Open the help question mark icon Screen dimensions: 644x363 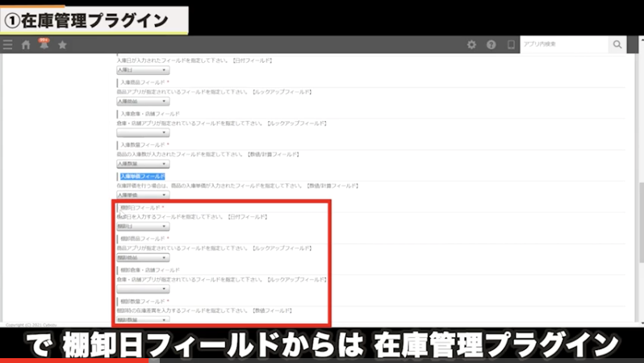point(491,44)
